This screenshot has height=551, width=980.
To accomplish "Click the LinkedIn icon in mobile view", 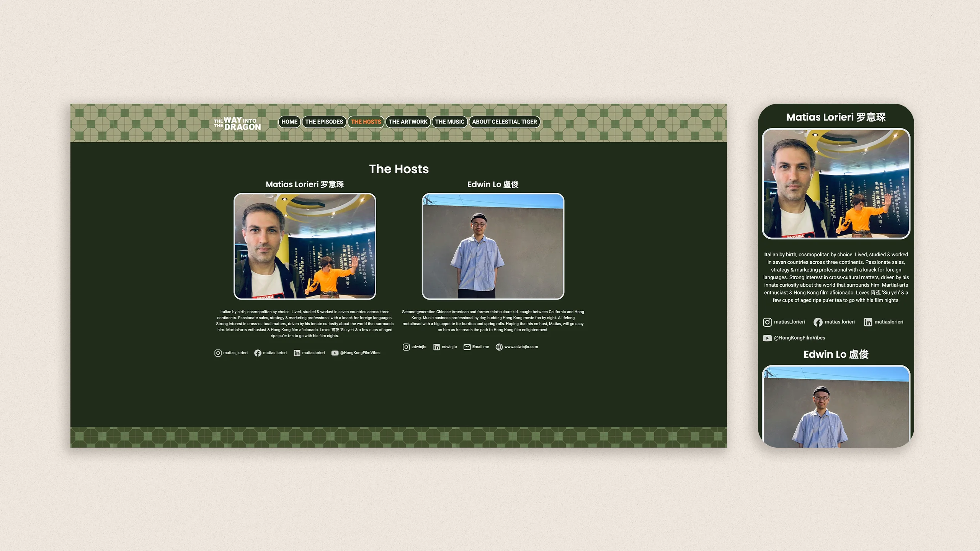I will coord(868,322).
